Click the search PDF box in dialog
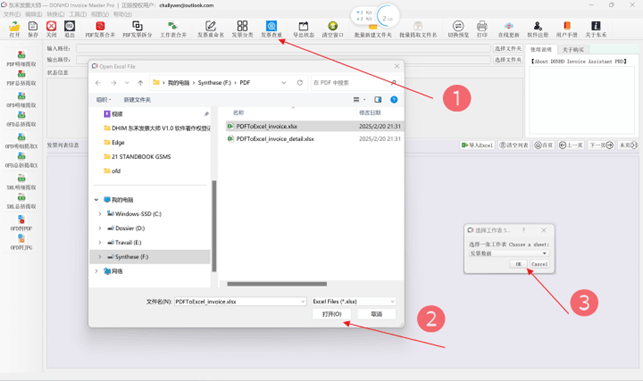This screenshot has width=643, height=381. [355, 82]
